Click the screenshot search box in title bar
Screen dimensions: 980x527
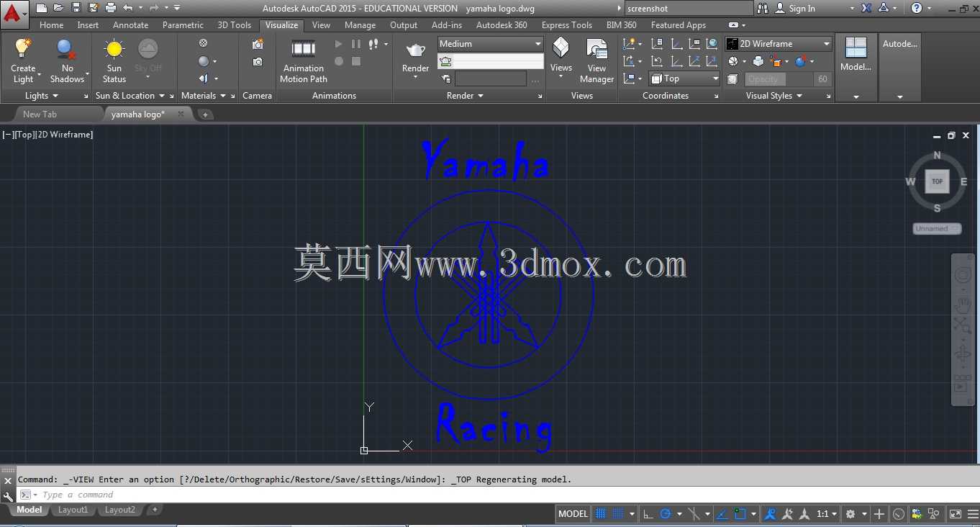[689, 9]
